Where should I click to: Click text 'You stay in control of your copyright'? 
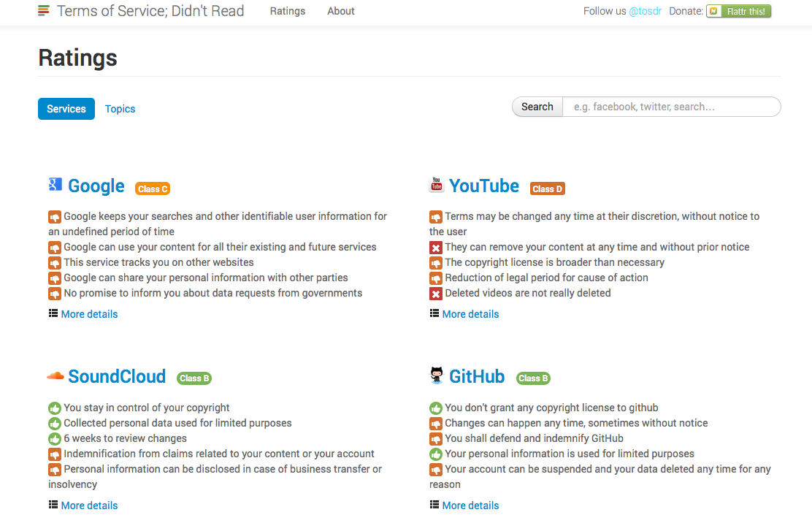[147, 408]
